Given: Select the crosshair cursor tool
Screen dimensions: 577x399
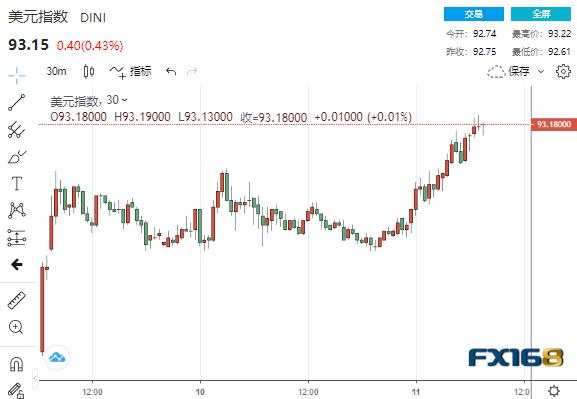Looking at the screenshot, I should [17, 75].
